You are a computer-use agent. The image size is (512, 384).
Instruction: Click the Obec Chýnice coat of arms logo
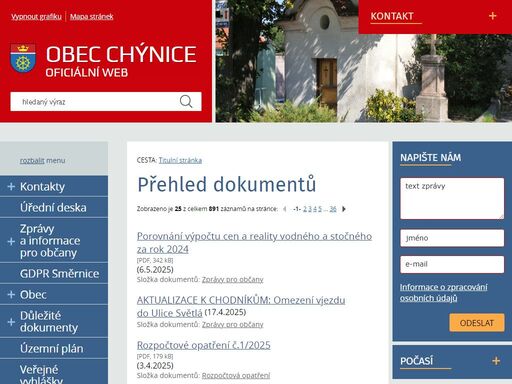pos(23,58)
